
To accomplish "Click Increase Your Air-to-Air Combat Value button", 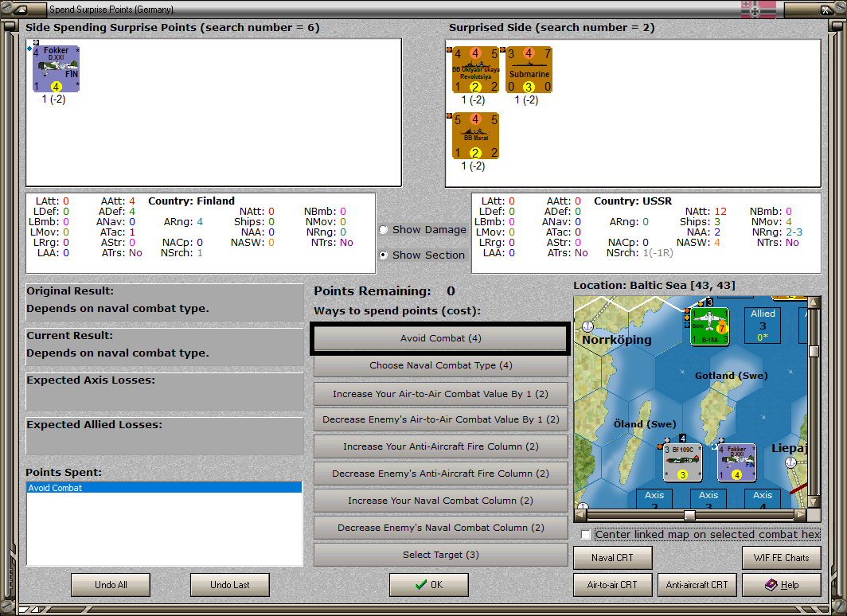I will tap(440, 394).
